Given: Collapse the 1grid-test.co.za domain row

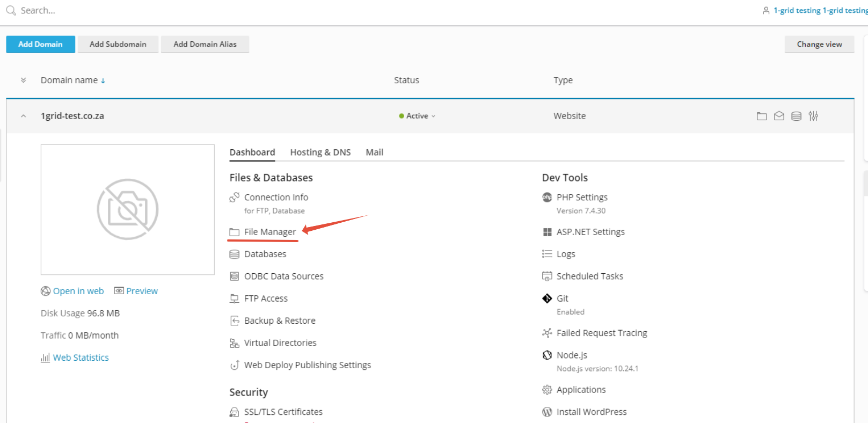Looking at the screenshot, I should point(23,116).
